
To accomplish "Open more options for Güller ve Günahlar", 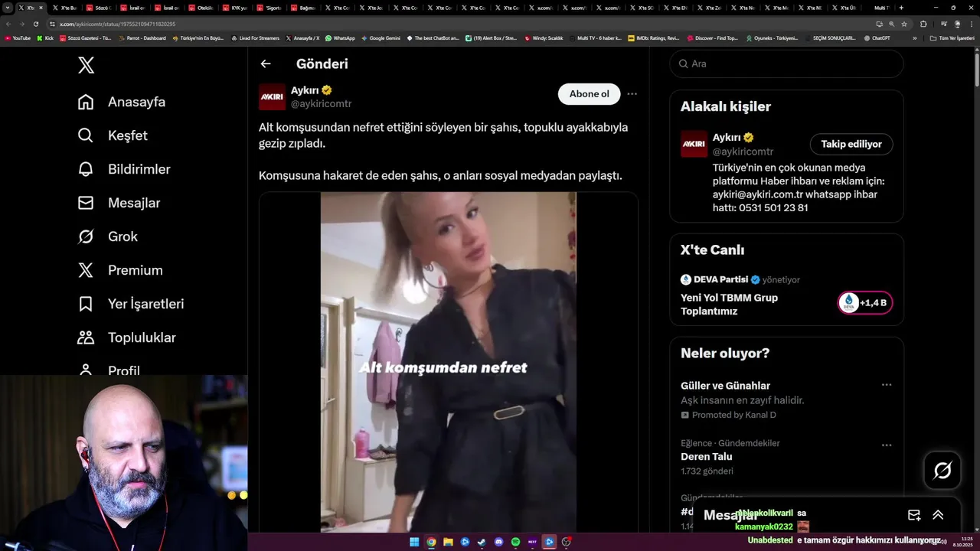I will pos(886,385).
